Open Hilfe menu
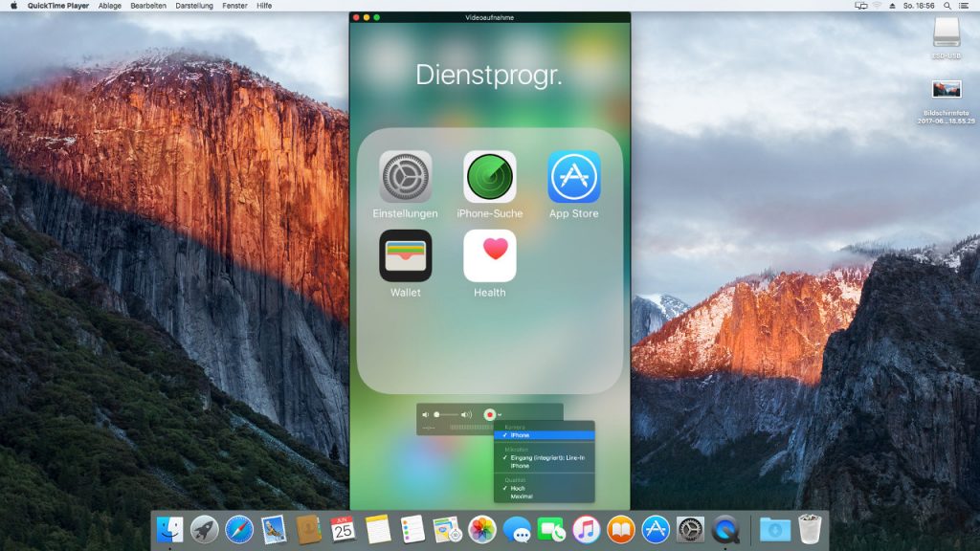Viewport: 980px width, 551px height. coord(264,6)
